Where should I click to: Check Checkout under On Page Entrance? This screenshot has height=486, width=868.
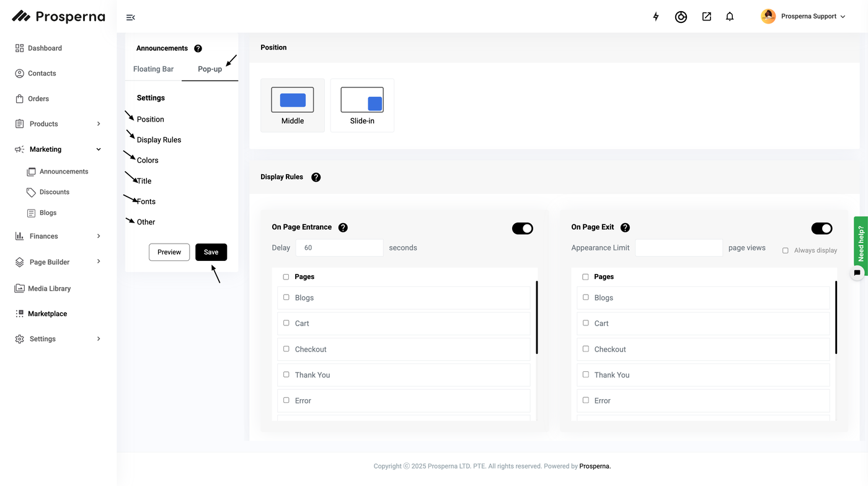point(286,349)
